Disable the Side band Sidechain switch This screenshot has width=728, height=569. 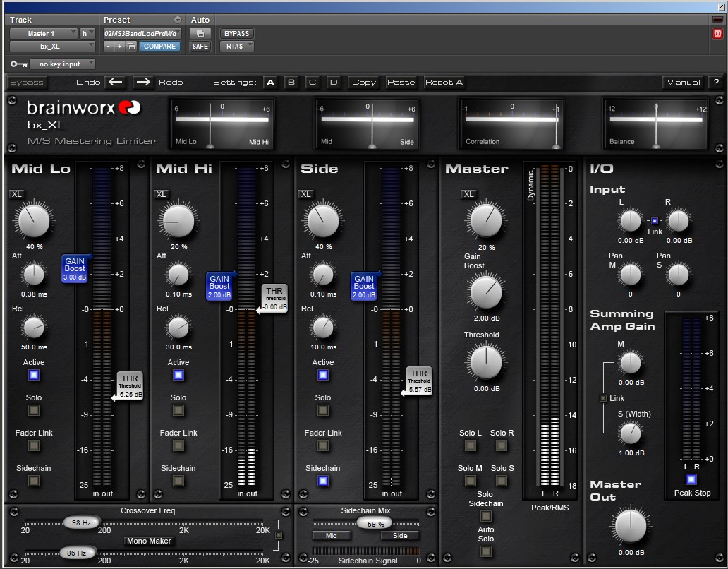(x=323, y=481)
